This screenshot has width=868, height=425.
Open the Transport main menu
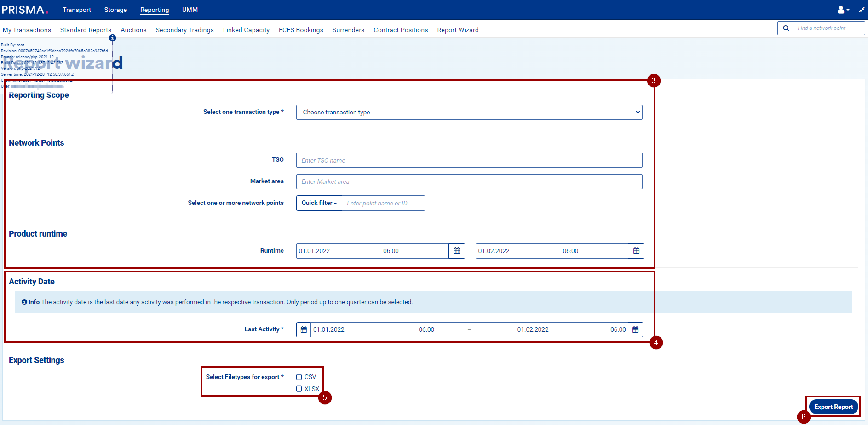[77, 10]
